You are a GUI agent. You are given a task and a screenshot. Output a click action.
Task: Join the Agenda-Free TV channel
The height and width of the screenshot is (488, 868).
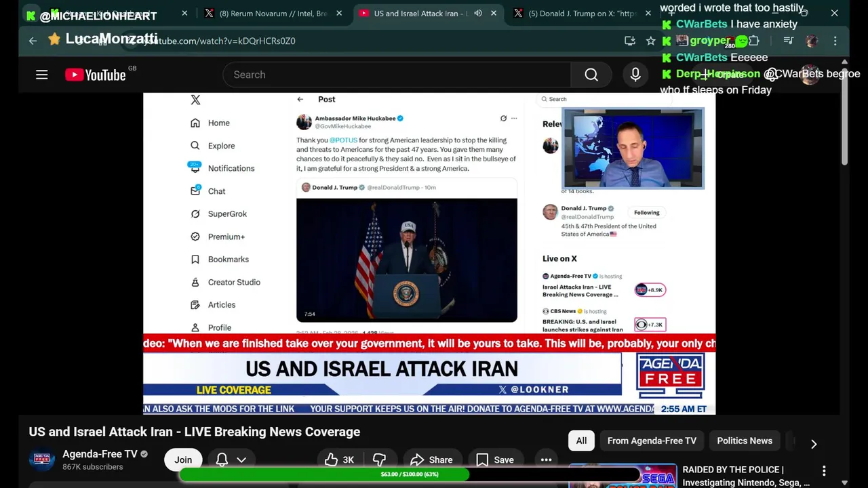(x=183, y=460)
